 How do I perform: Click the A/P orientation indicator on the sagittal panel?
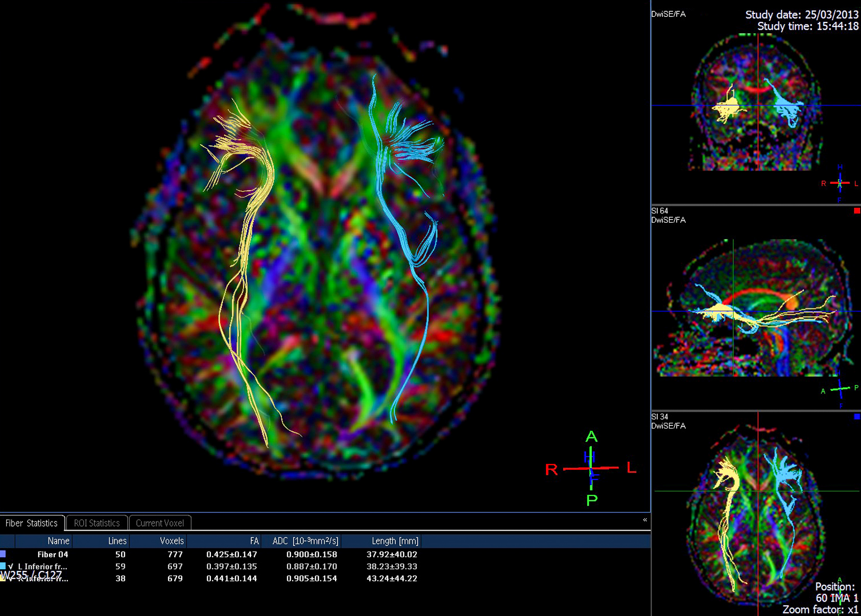(840, 389)
